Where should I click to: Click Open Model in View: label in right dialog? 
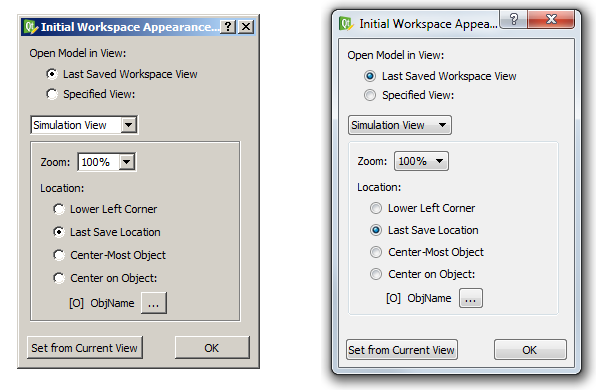[x=396, y=55]
